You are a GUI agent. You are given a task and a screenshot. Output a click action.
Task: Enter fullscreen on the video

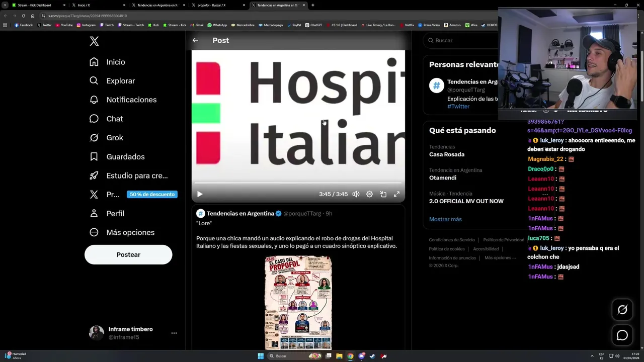(x=396, y=194)
